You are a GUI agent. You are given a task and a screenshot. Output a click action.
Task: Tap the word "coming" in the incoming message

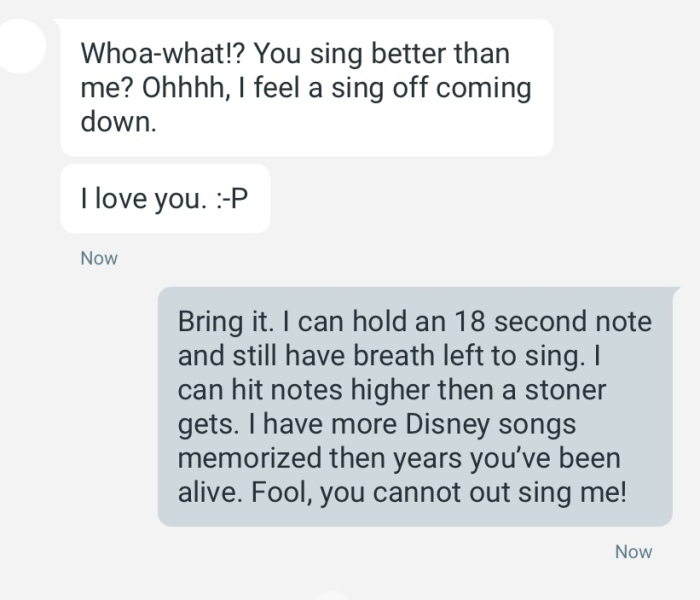(484, 88)
